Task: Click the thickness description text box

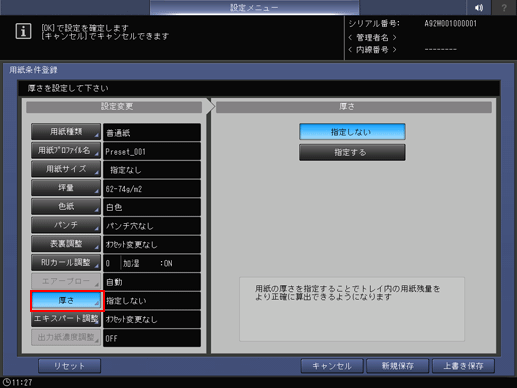Action: point(352,309)
